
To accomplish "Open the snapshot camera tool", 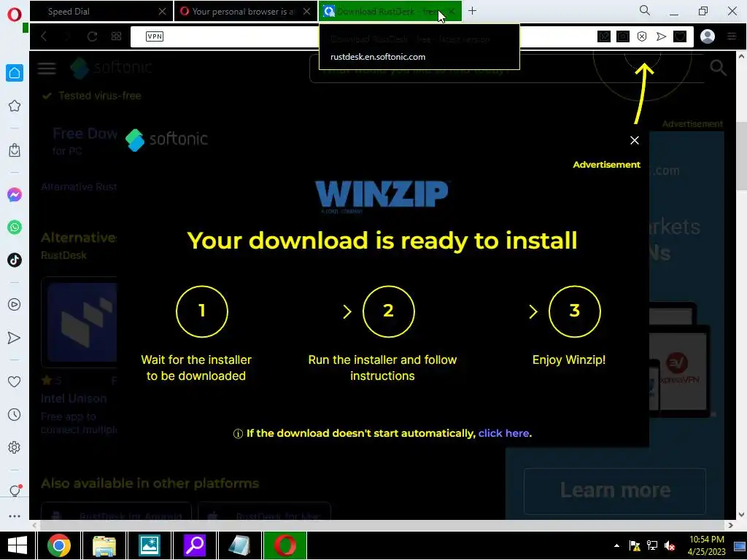I will tap(623, 36).
